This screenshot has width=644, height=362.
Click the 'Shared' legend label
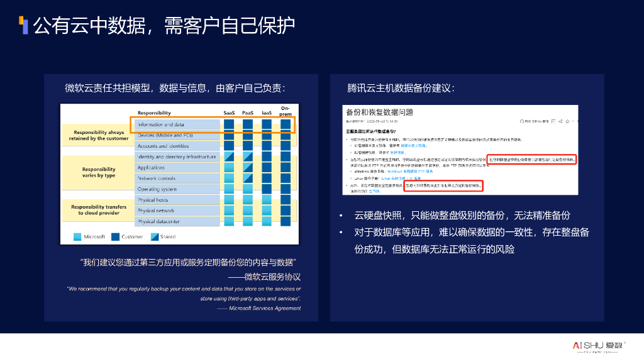167,237
